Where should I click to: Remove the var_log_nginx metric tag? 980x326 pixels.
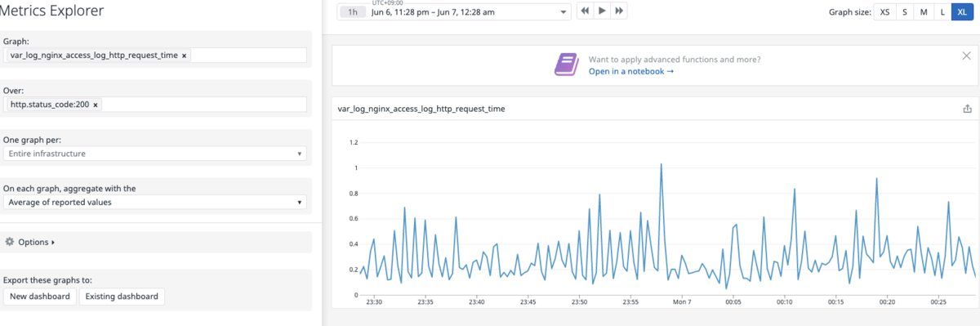(184, 56)
